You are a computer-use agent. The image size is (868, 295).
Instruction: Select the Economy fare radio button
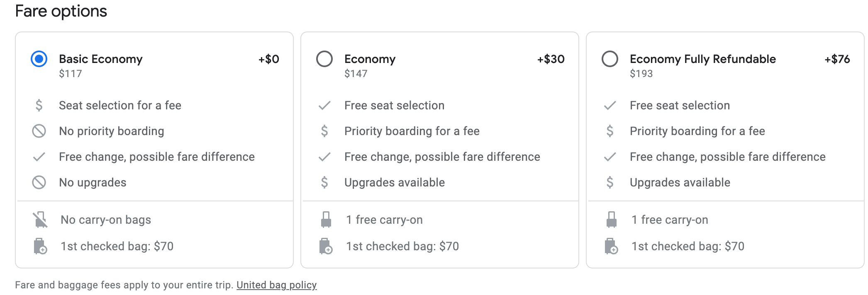[x=324, y=59]
